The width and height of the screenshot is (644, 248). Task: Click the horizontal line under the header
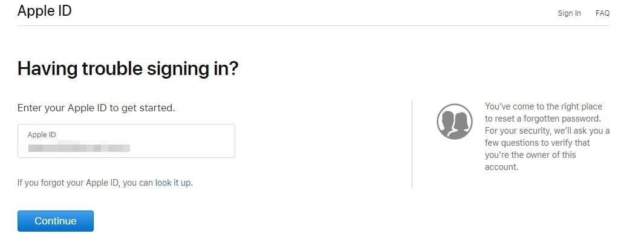(313, 25)
